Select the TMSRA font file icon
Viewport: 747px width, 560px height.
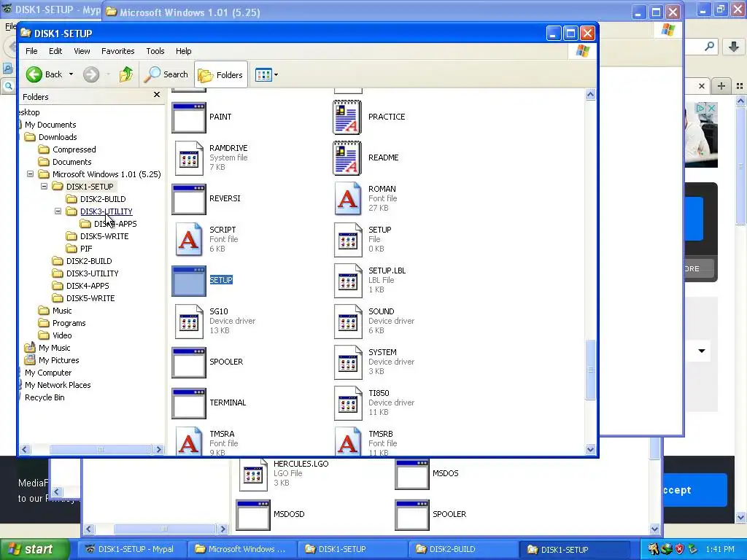pos(189,441)
